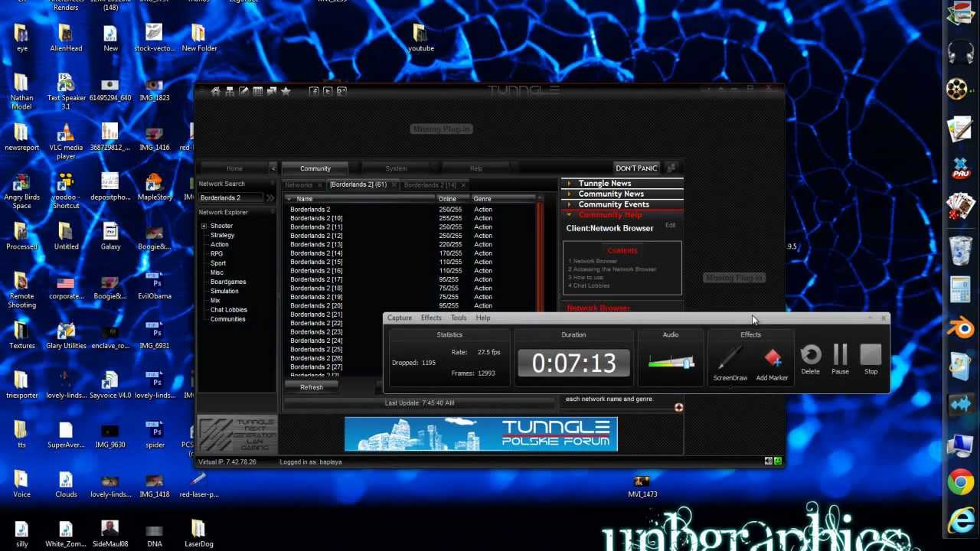Screen dimensions: 980x551
Task: Open the Help tab in Tunngle
Action: [476, 168]
